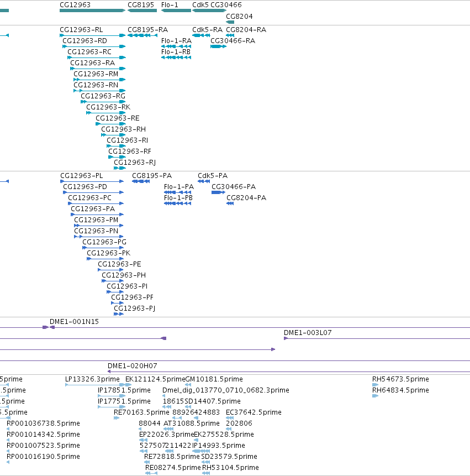Image resolution: width=470 pixels, height=476 pixels.
Task: Click protein CG30466-PA
Action: pos(219,192)
